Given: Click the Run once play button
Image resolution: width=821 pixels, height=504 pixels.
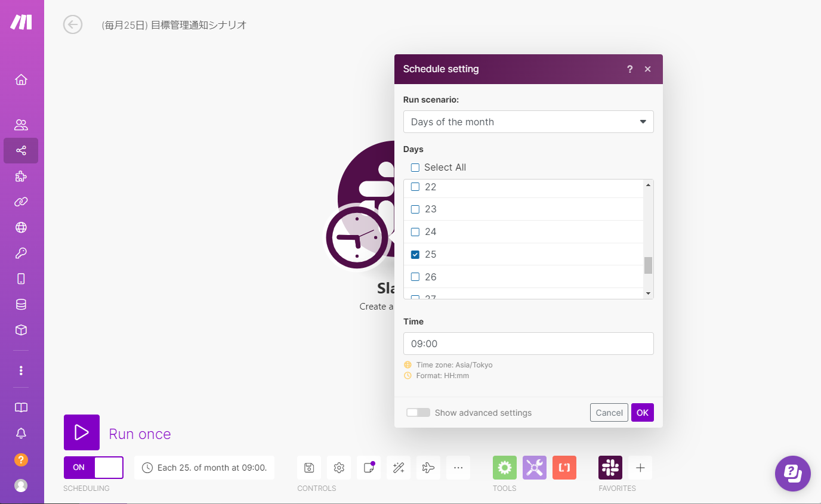Looking at the screenshot, I should (82, 432).
